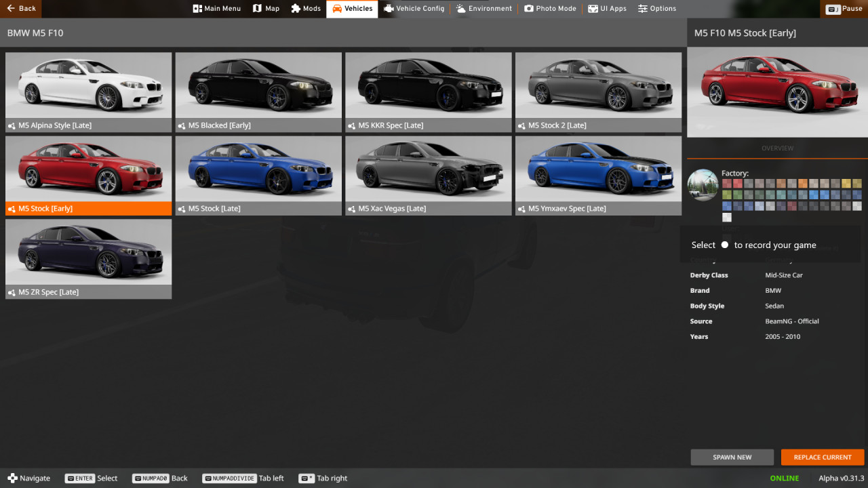Image resolution: width=868 pixels, height=488 pixels.
Task: Select the blue M5 Stock [Late] car thumbnail
Action: (x=258, y=169)
